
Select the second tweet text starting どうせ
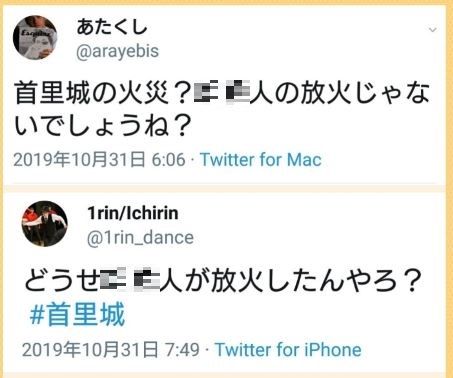click(223, 297)
